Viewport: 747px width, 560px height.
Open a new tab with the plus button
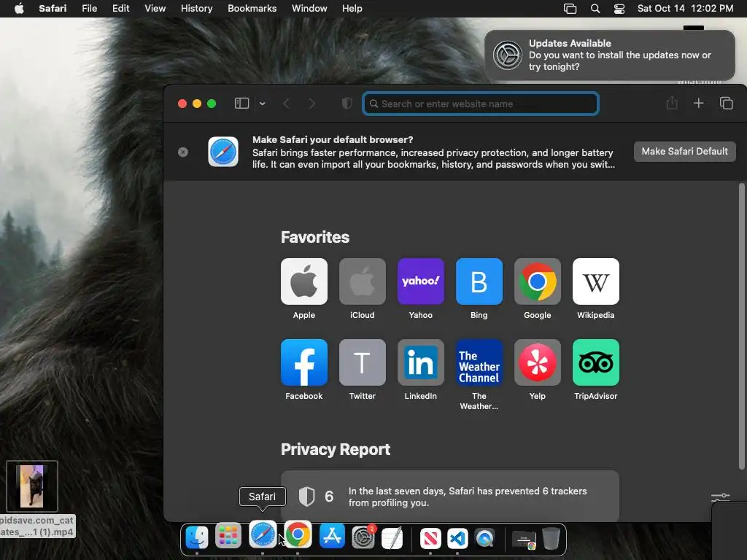(698, 103)
